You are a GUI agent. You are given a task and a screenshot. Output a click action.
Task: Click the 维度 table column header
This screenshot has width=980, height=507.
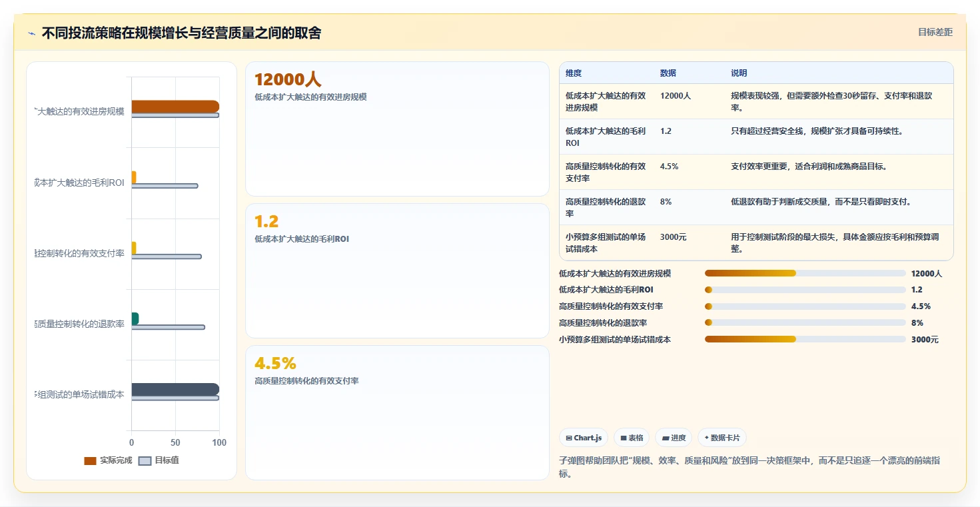pos(574,73)
